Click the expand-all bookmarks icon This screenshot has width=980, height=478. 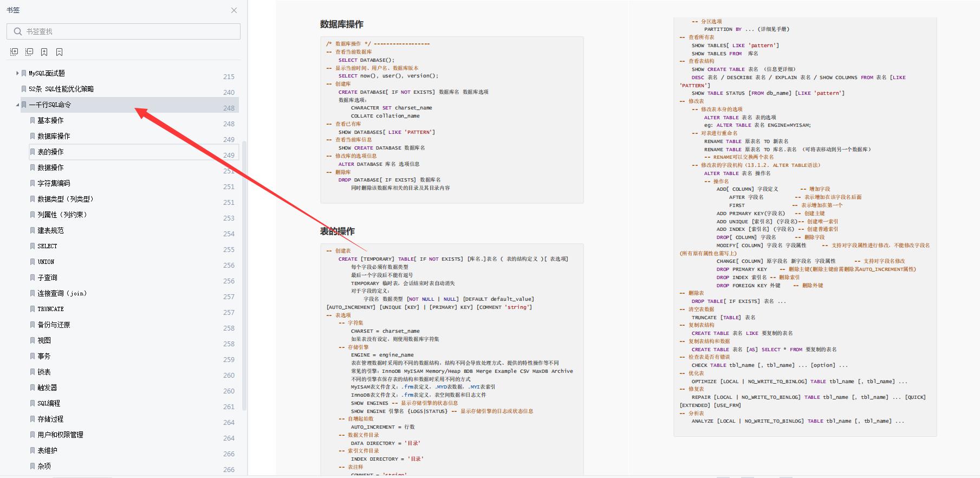pos(14,52)
